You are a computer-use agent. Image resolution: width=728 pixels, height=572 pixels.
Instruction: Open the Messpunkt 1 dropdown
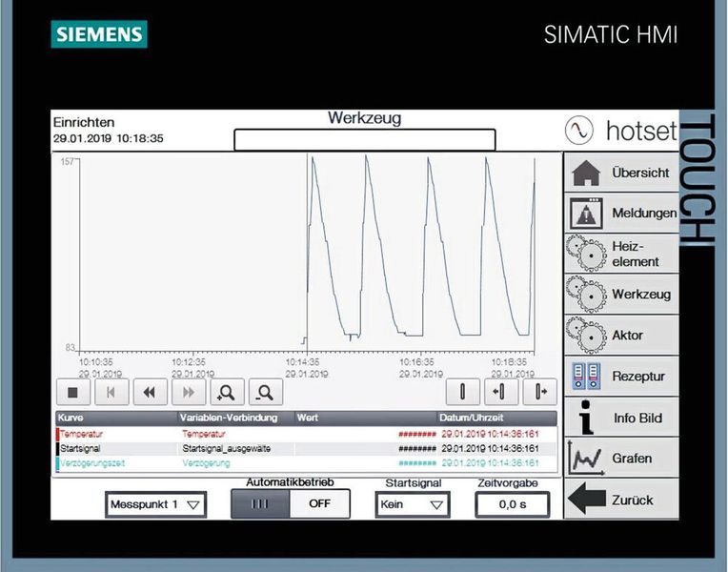click(x=156, y=504)
